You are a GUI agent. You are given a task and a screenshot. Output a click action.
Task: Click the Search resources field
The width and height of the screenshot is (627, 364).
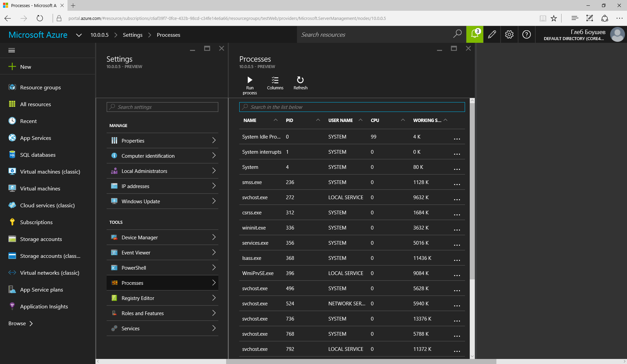pyautogui.click(x=375, y=34)
